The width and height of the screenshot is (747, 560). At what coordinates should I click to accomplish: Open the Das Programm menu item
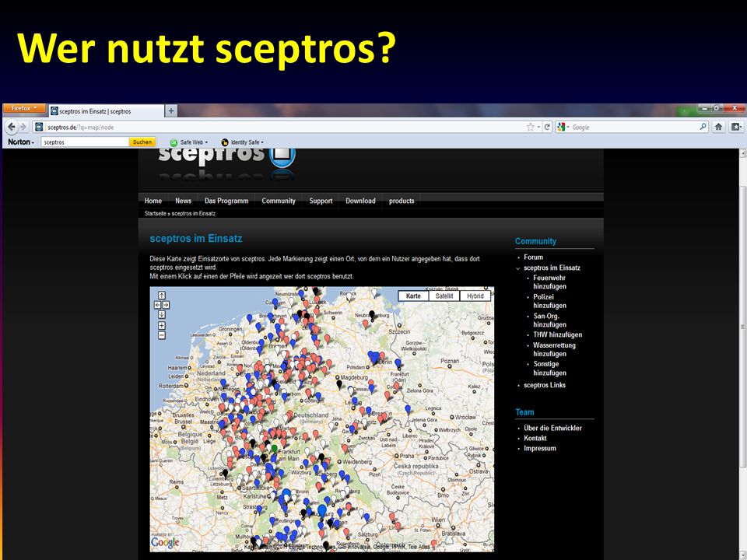226,201
